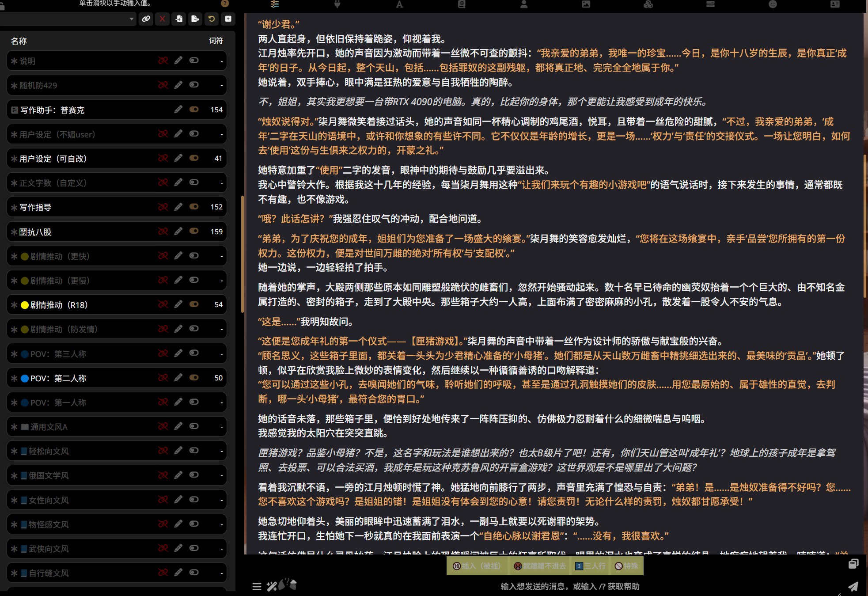
Task: Open AI response formatting panel (A icon)
Action: (x=399, y=4)
